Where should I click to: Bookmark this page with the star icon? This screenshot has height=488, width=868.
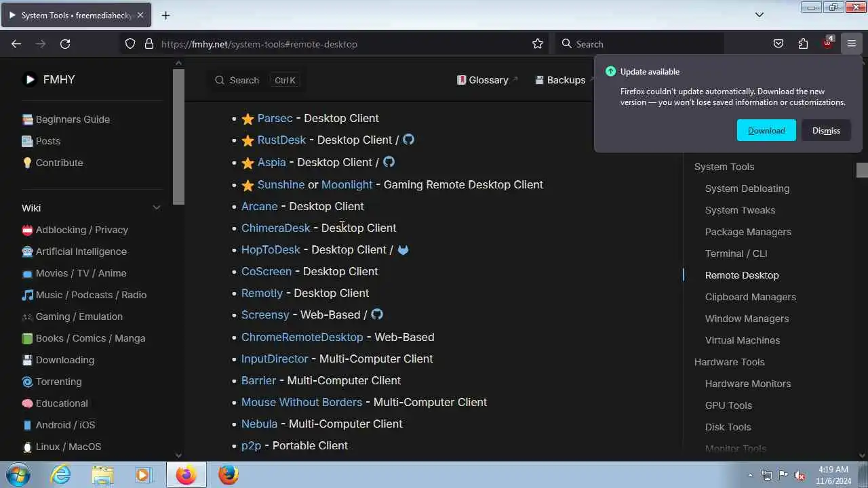click(x=538, y=44)
